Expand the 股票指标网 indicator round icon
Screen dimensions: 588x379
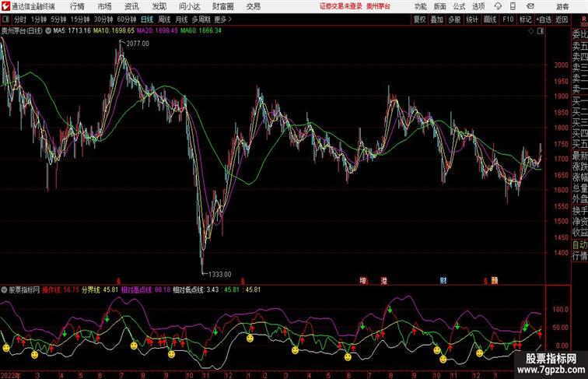(x=4, y=290)
